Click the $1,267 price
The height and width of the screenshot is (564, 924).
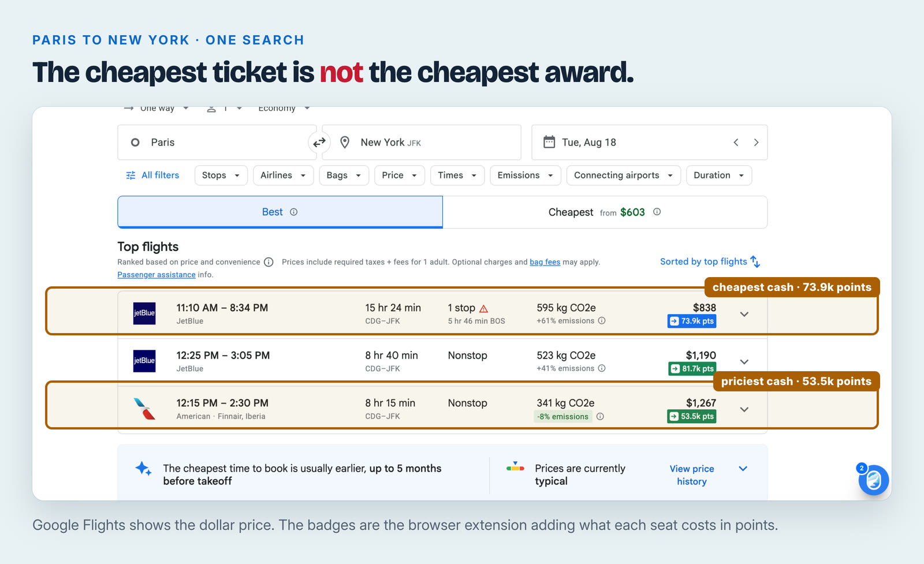tap(701, 403)
